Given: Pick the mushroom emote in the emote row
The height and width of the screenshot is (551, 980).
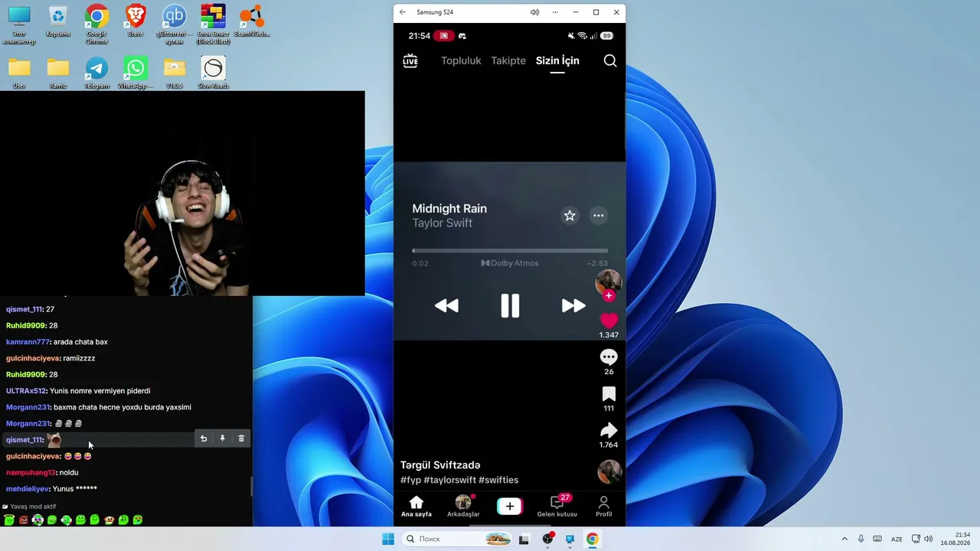Looking at the screenshot, I should point(109,520).
